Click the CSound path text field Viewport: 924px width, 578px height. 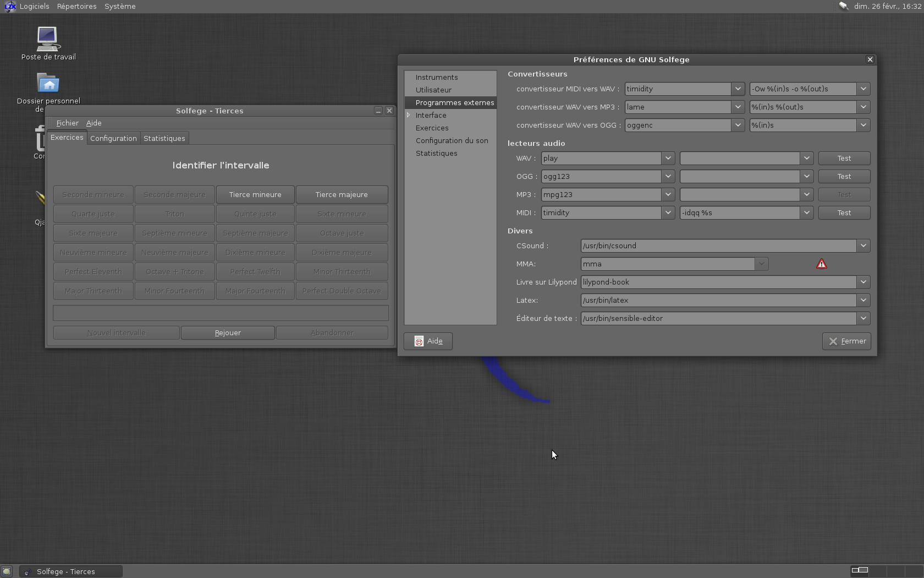pyautogui.click(x=718, y=246)
